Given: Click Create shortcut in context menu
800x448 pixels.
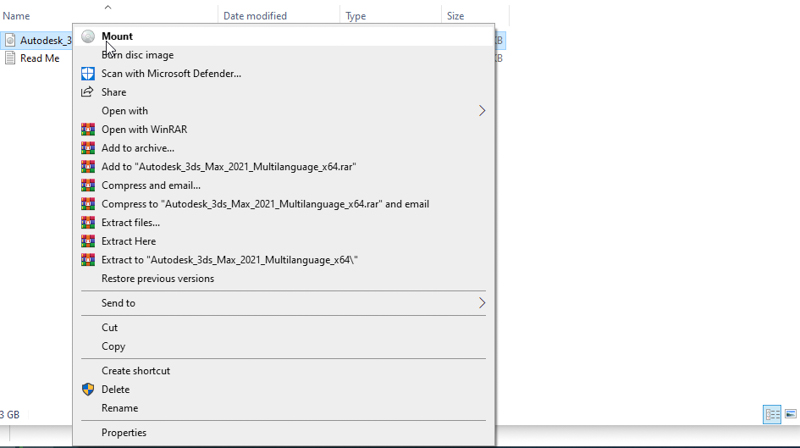Looking at the screenshot, I should pyautogui.click(x=135, y=371).
